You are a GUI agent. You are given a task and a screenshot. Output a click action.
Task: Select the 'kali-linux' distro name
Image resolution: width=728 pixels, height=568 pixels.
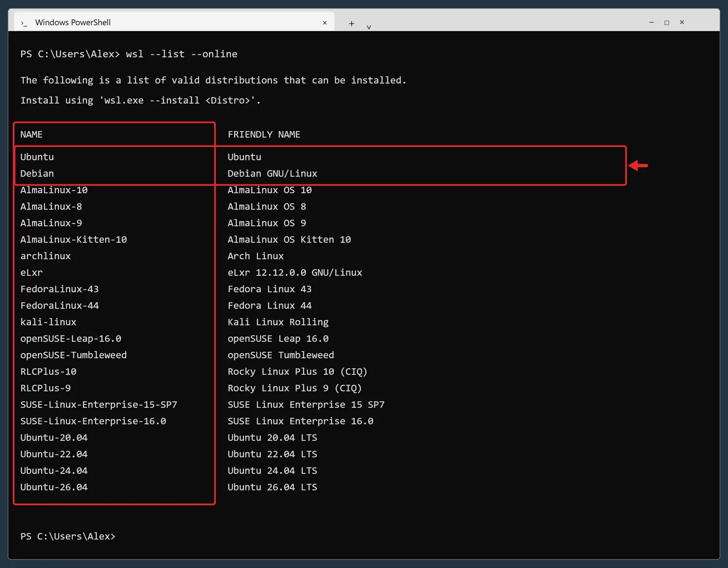click(49, 322)
